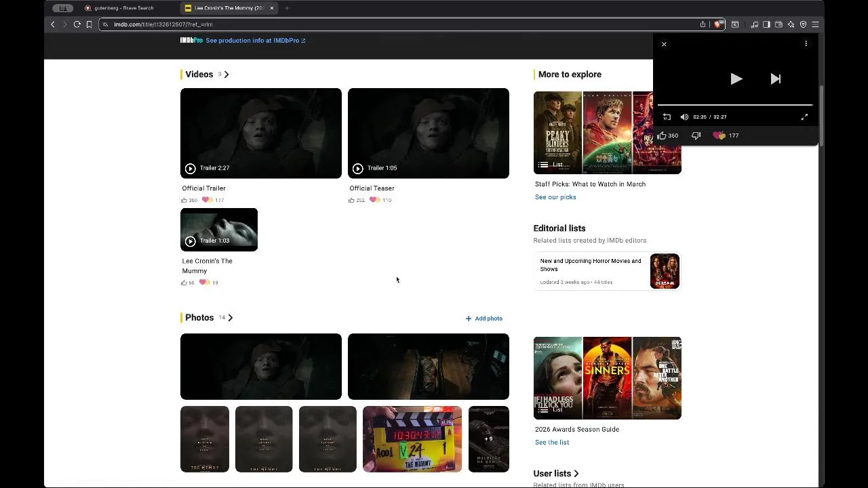Open the +9 more photos thumbnail
Image resolution: width=868 pixels, height=488 pixels.
click(489, 439)
